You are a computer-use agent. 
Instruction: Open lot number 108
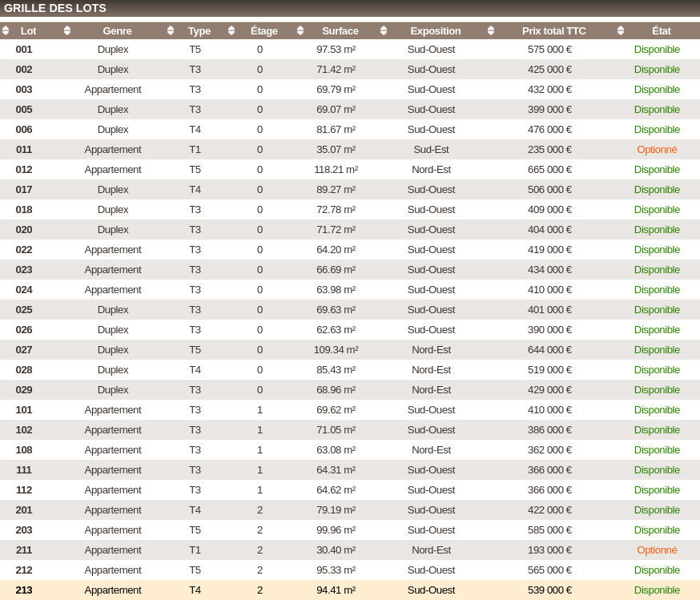tap(24, 449)
